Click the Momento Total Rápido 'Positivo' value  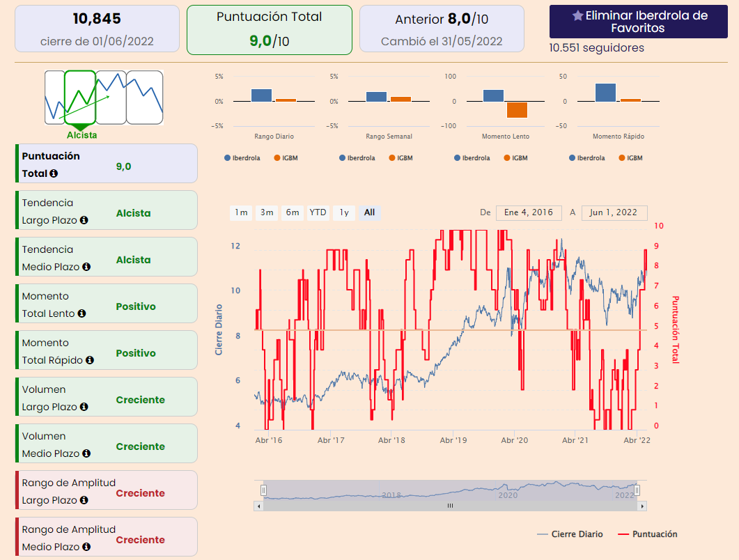(136, 353)
